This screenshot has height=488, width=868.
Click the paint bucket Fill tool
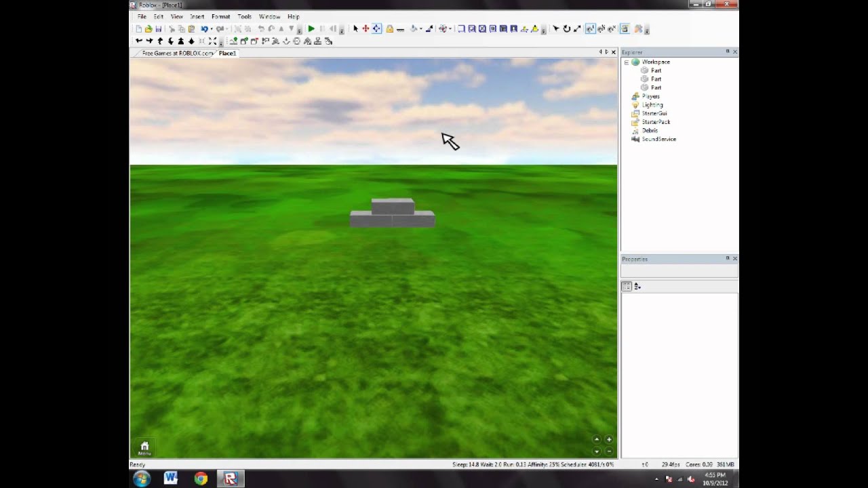click(x=414, y=29)
